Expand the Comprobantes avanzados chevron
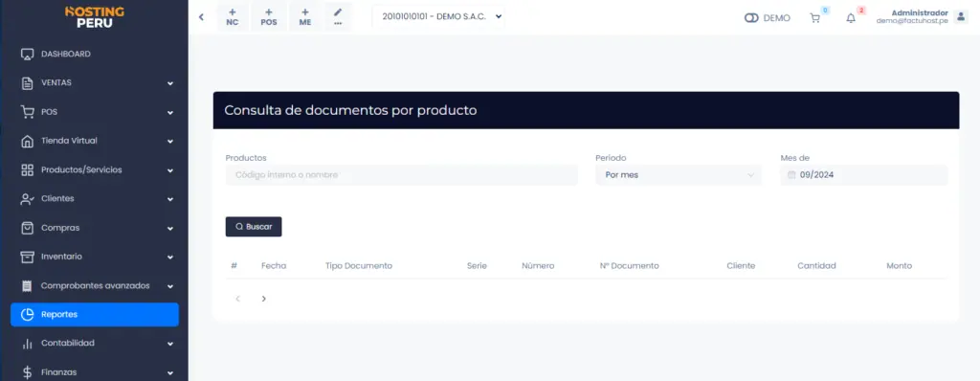The width and height of the screenshot is (980, 381). click(170, 286)
